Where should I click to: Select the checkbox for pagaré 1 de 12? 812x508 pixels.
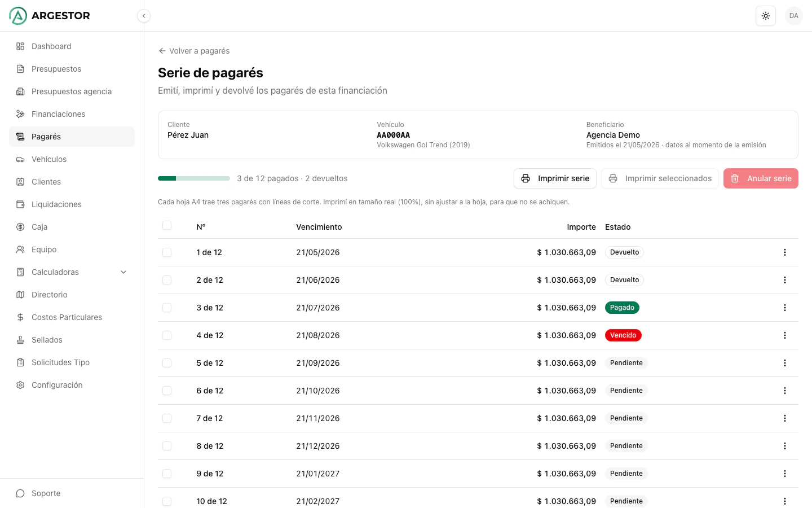167,252
